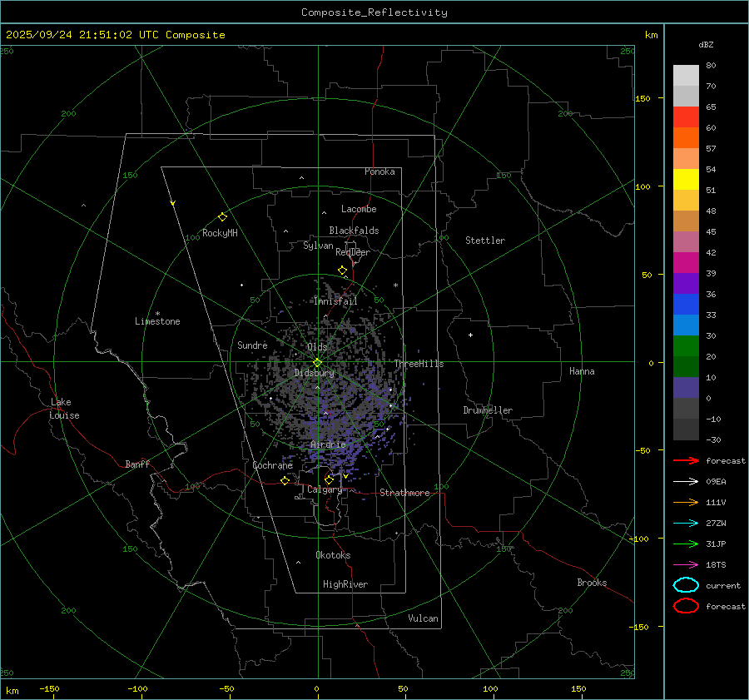749x700 pixels.
Task: Click the radar center marker at Didsbury
Action: 317,362
